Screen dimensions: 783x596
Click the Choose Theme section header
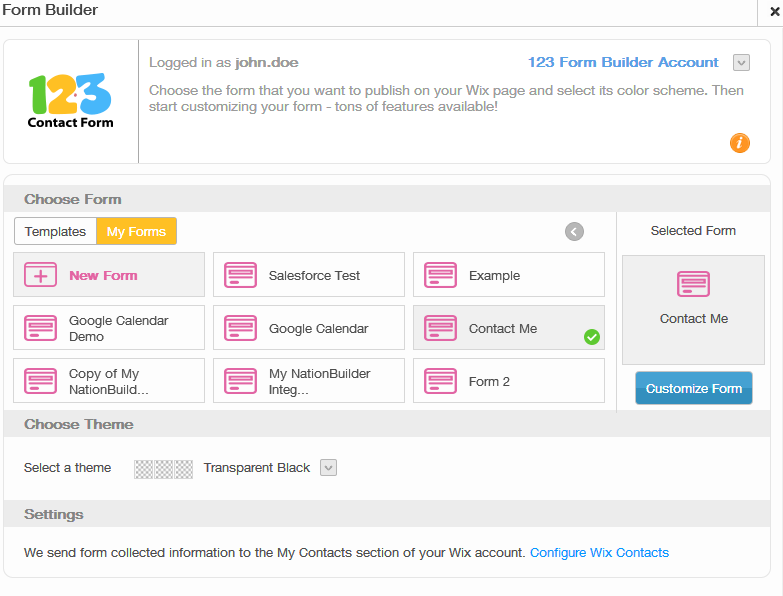387,424
